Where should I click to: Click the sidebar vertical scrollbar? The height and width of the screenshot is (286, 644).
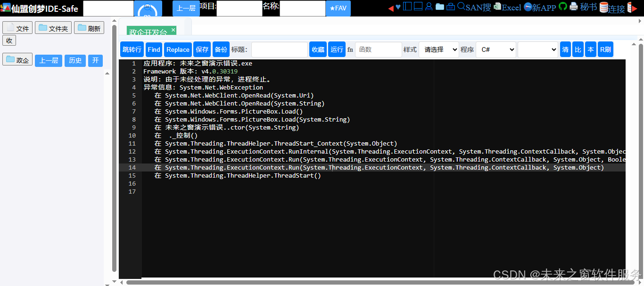(x=114, y=148)
